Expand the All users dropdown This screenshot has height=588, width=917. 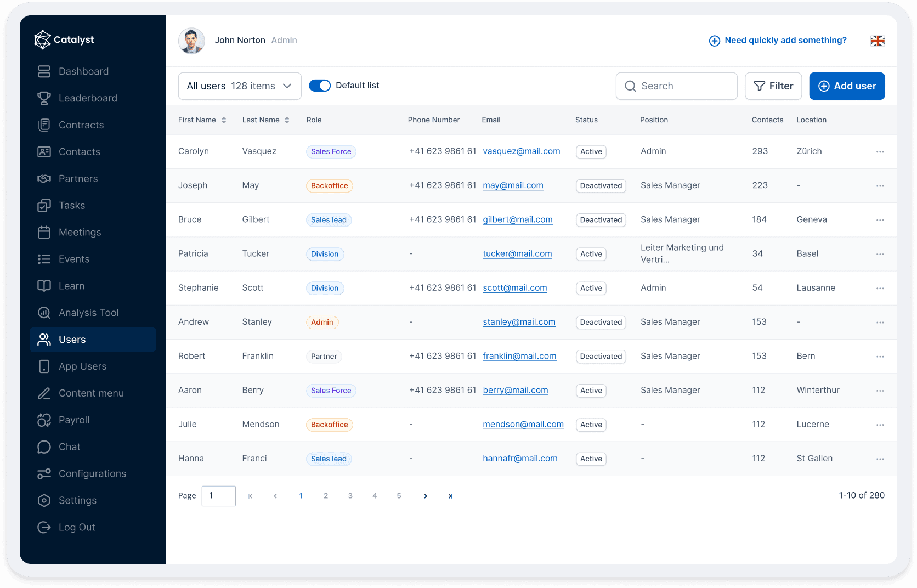pos(240,86)
